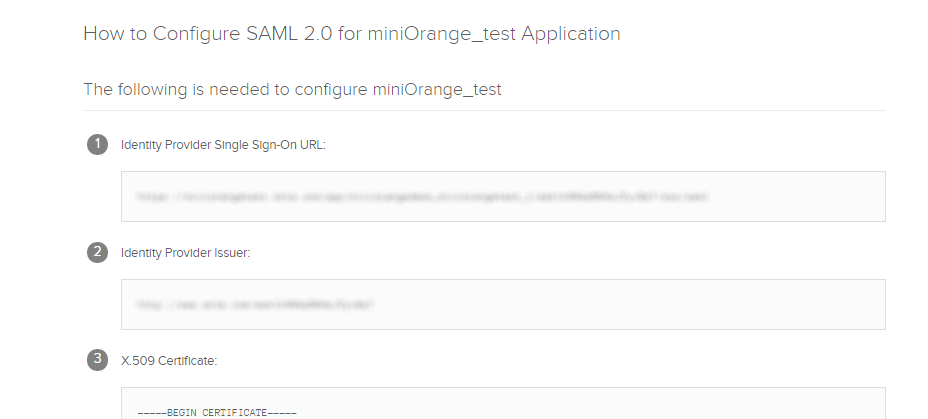The image size is (928, 419).
Task: Click the word "Application" in the title
Action: pyautogui.click(x=571, y=34)
